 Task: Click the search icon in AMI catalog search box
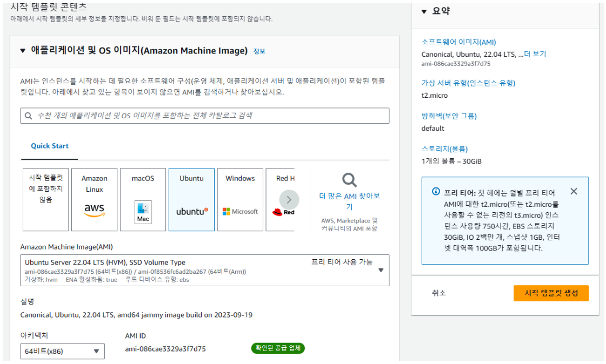pyautogui.click(x=28, y=116)
